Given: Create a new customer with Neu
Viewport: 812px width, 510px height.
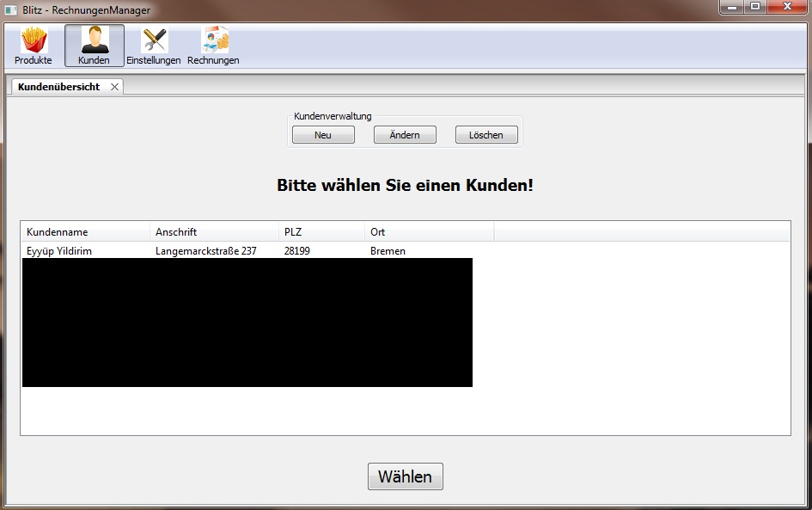Looking at the screenshot, I should coord(323,135).
